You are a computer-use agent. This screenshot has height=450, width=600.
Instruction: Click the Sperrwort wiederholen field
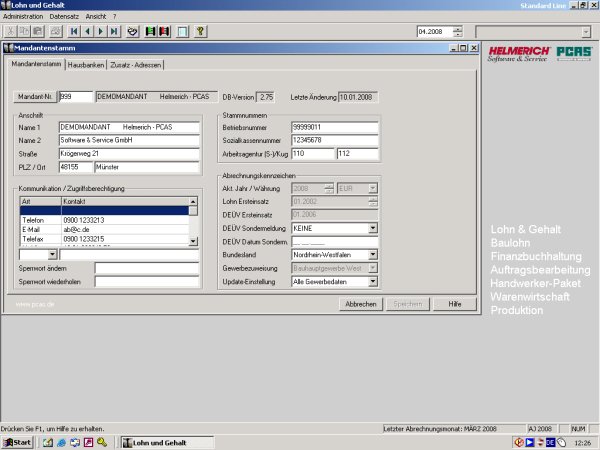[147, 282]
